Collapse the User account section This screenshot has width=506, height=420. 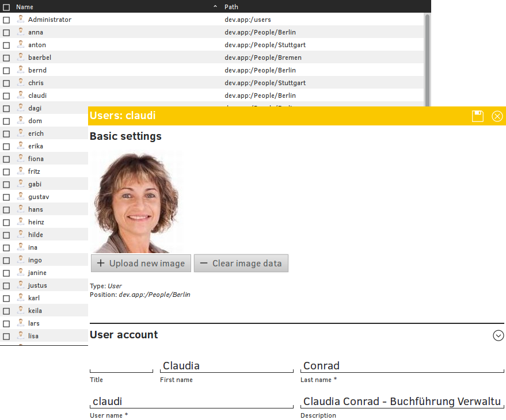[x=499, y=335]
